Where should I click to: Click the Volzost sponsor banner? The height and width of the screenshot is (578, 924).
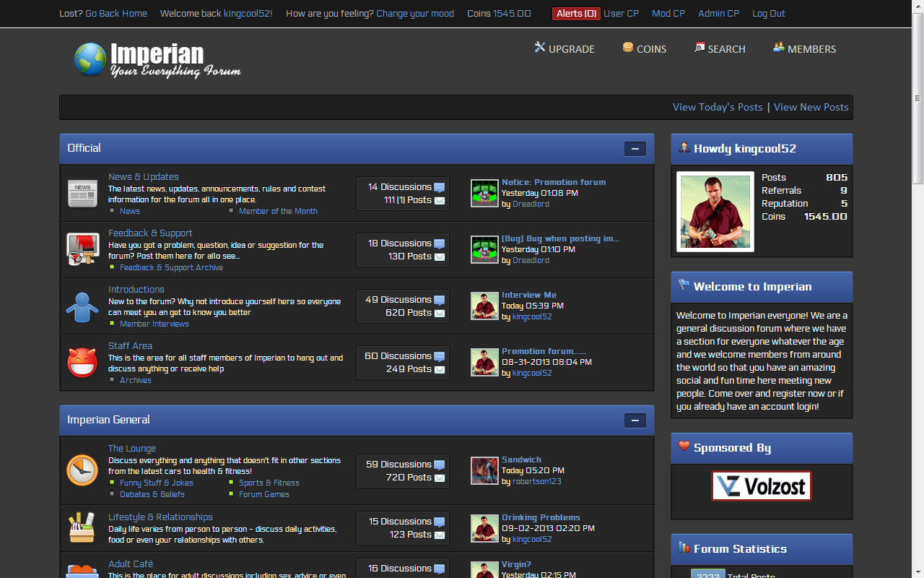click(762, 486)
